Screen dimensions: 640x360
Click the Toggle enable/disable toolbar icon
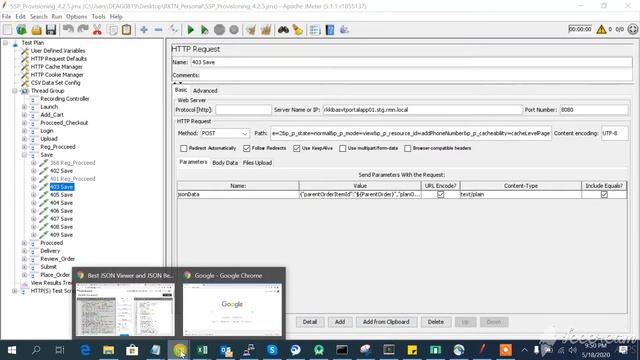point(174,29)
